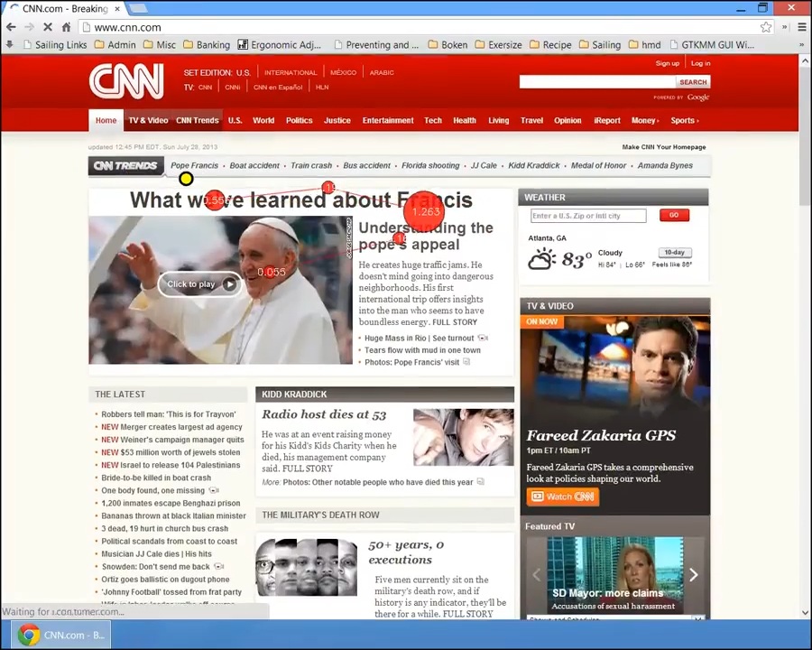Show more bookmarks chevron in bookmarks bar
The height and width of the screenshot is (650, 812).
pos(802,45)
